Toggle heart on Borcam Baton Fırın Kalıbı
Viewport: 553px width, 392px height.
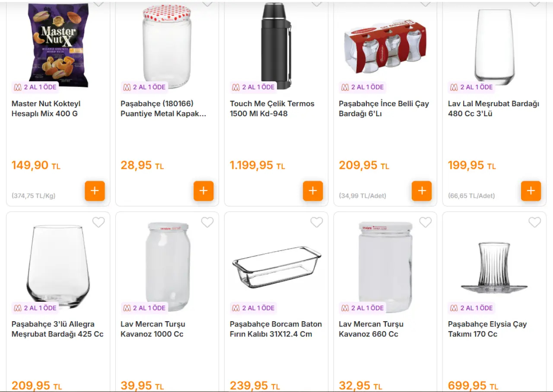coord(317,222)
